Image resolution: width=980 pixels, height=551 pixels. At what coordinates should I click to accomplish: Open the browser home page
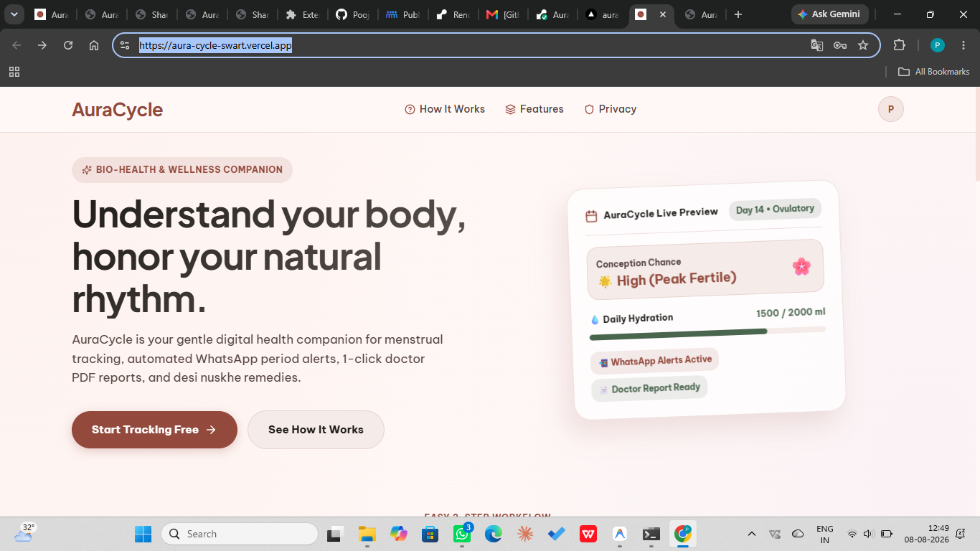(x=94, y=45)
